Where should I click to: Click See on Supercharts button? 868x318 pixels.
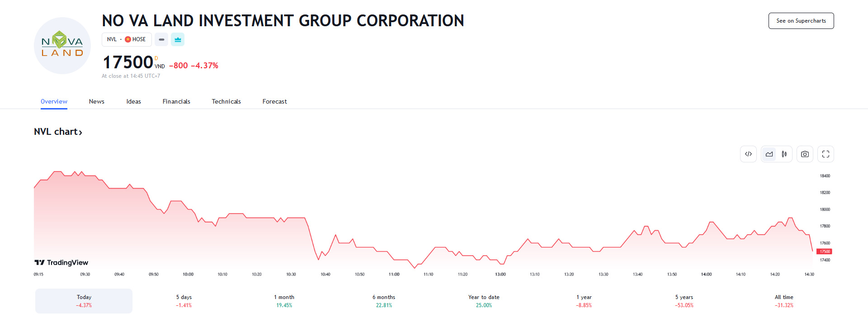click(x=801, y=21)
